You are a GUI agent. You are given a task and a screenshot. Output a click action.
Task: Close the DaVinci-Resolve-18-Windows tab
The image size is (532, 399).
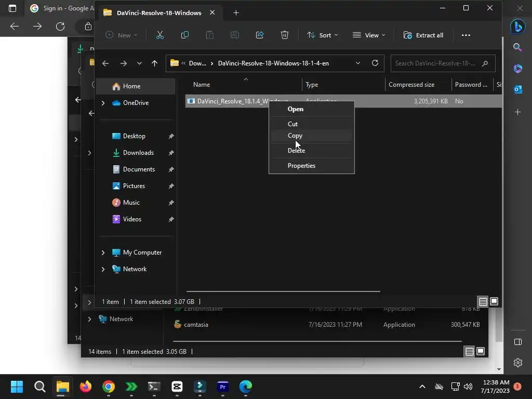pyautogui.click(x=212, y=12)
